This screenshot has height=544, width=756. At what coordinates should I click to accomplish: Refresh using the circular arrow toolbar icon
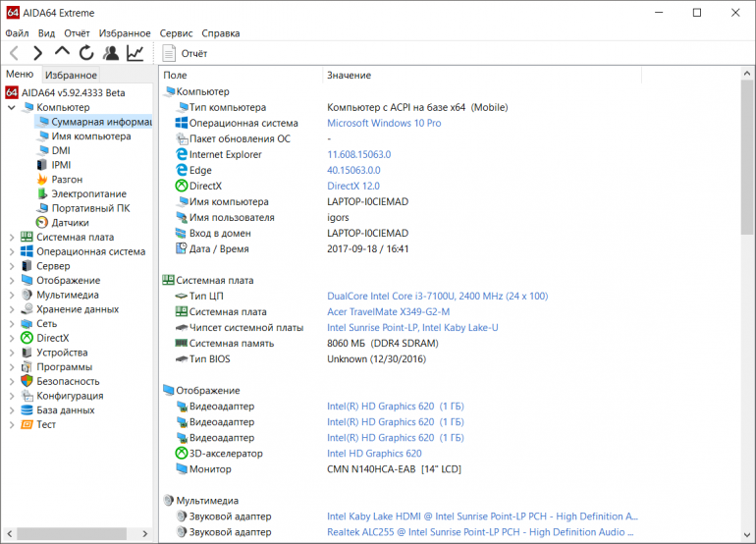click(86, 53)
